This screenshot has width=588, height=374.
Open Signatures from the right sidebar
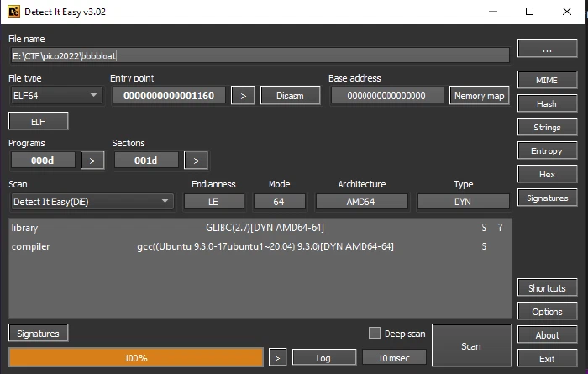tap(547, 198)
